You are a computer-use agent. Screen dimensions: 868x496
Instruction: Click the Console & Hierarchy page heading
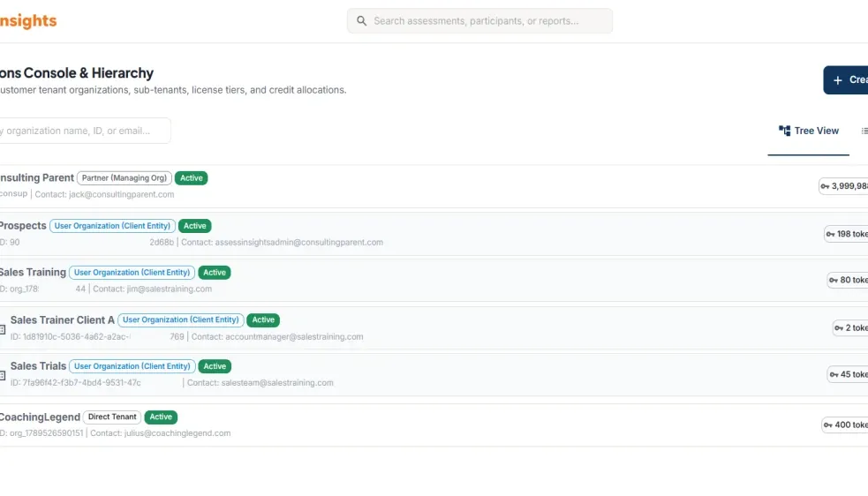[77, 73]
